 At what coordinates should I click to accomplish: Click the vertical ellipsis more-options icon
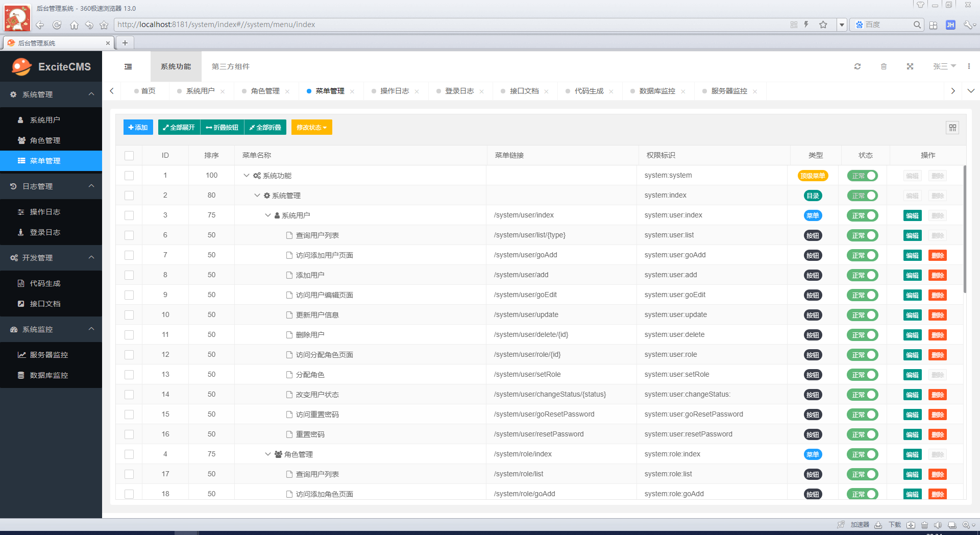point(970,66)
